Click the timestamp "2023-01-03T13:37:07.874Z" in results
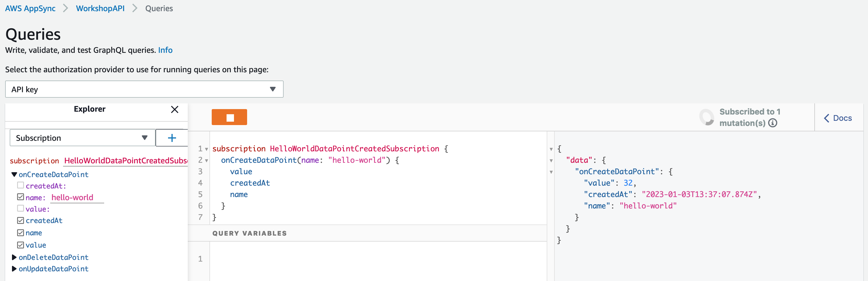Image resolution: width=868 pixels, height=281 pixels. (699, 194)
